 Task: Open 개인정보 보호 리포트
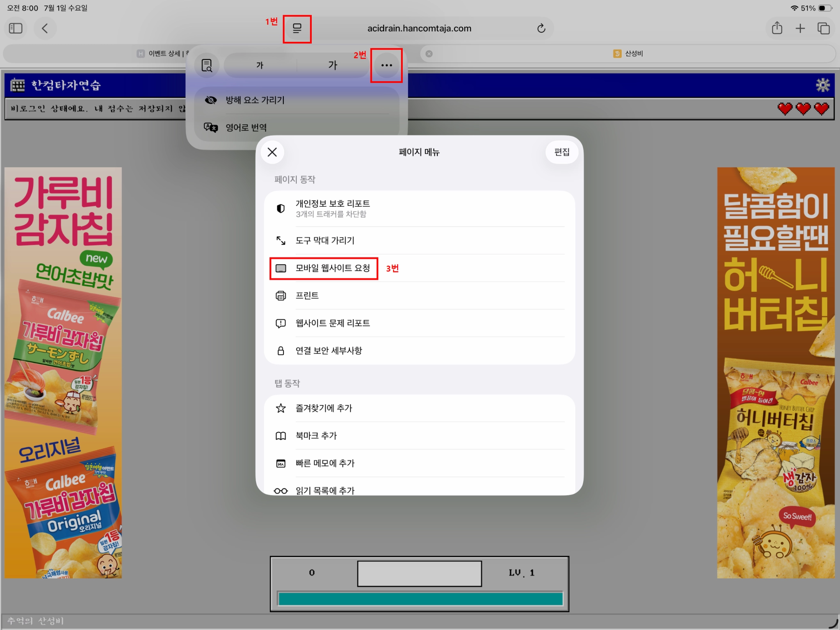click(419, 208)
